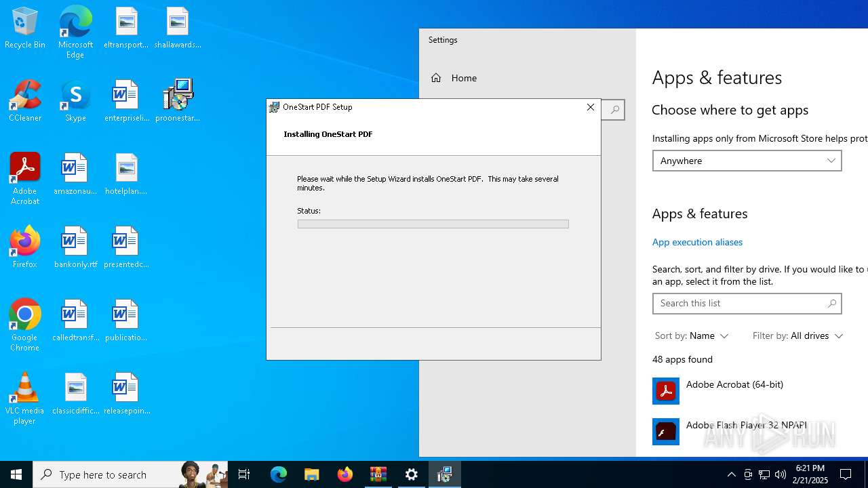Change the Filter by All drives dropdown
The image size is (868, 488).
797,335
